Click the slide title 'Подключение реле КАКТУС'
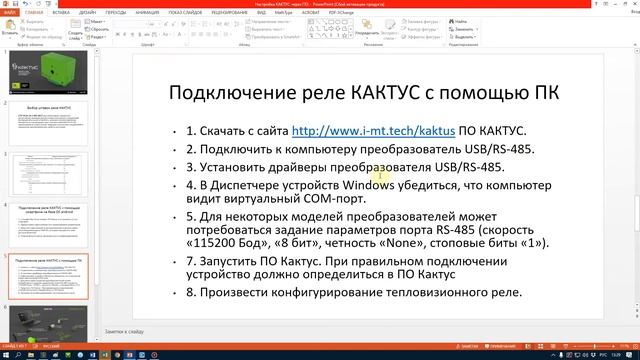640x360 pixels. (364, 92)
